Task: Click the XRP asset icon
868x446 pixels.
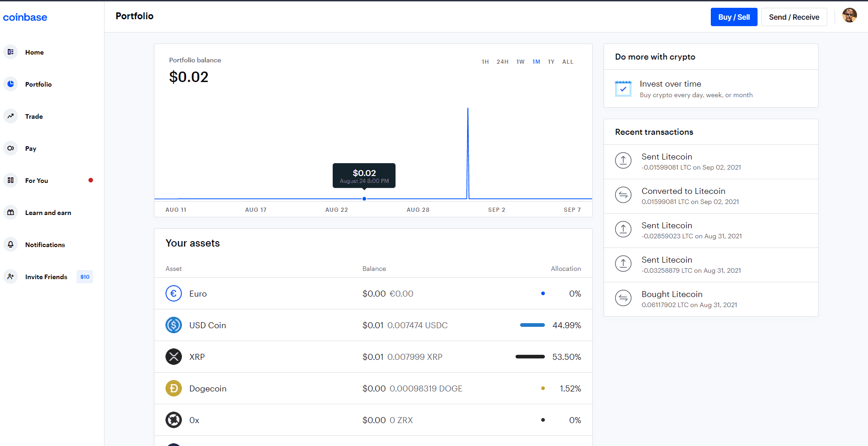Action: (174, 357)
